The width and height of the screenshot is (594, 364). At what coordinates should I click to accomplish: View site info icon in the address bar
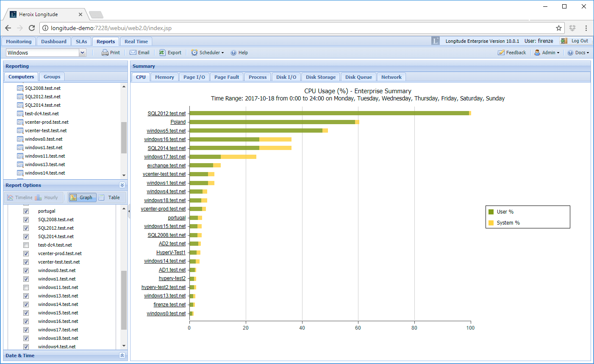[45, 28]
